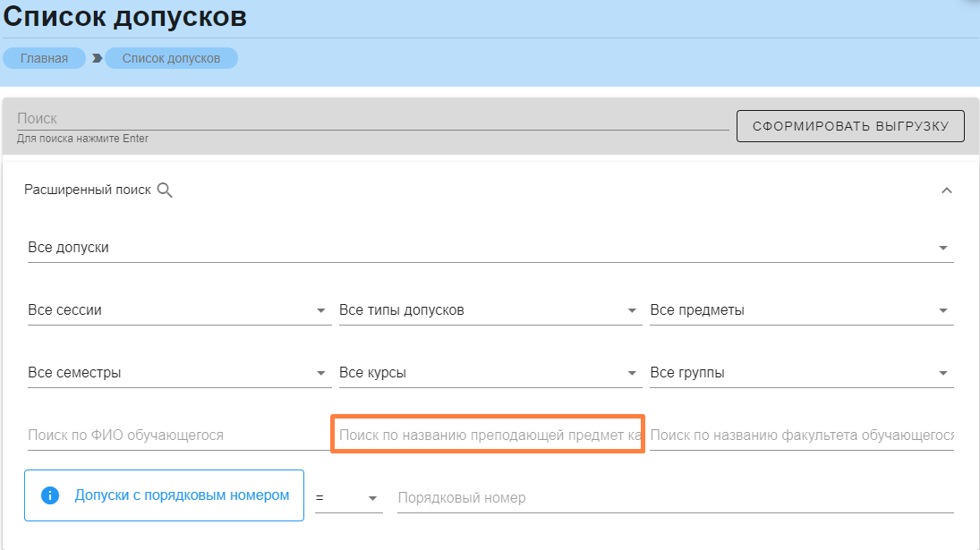Click the search by teaching department field

point(489,436)
